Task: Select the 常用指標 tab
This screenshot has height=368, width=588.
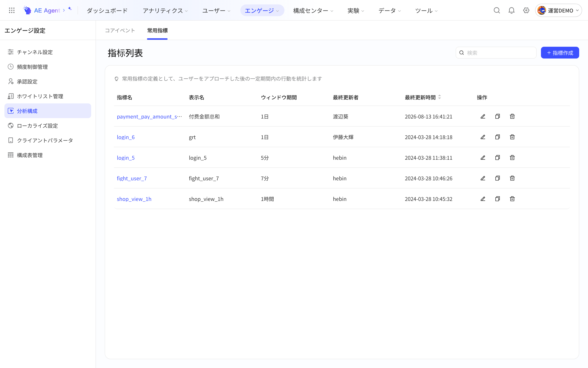Action: 157,30
